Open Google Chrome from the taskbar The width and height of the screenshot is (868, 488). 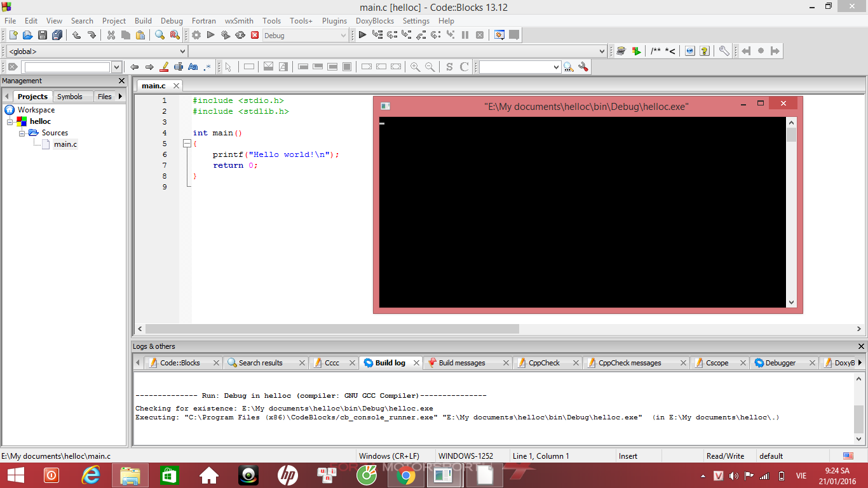coord(407,475)
